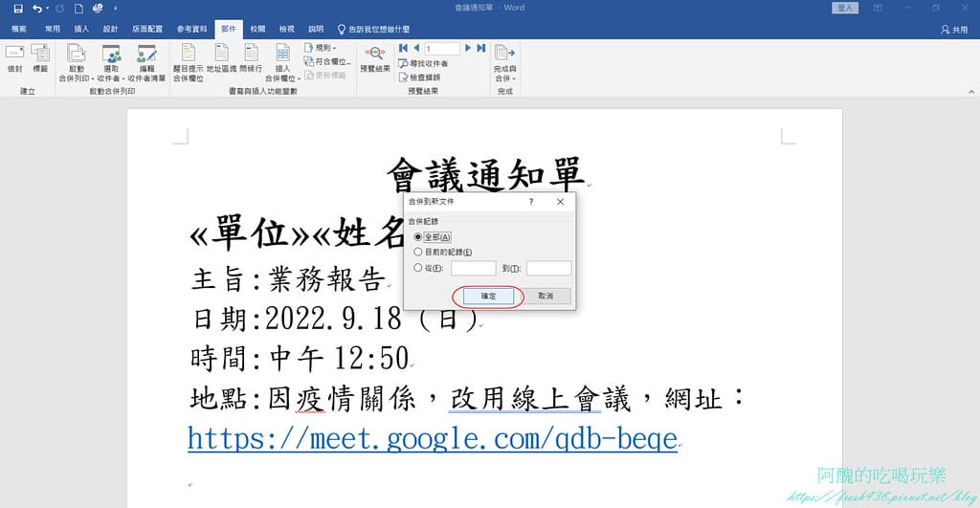Switch to the 說明 (Help) tab

(316, 29)
